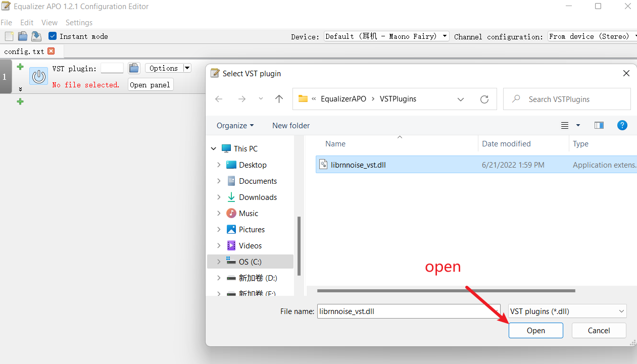This screenshot has width=637, height=364.
Task: Click the browse VST plugin file icon
Action: [134, 68]
